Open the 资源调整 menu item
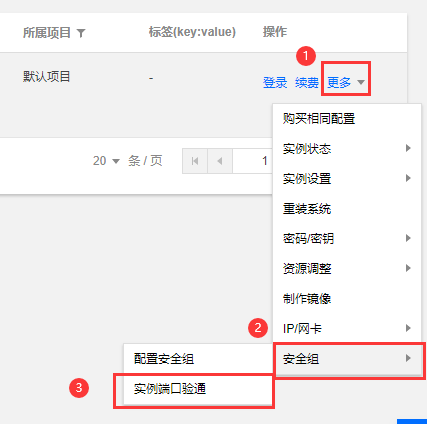Screen dimensions: 427x424 (x=347, y=269)
